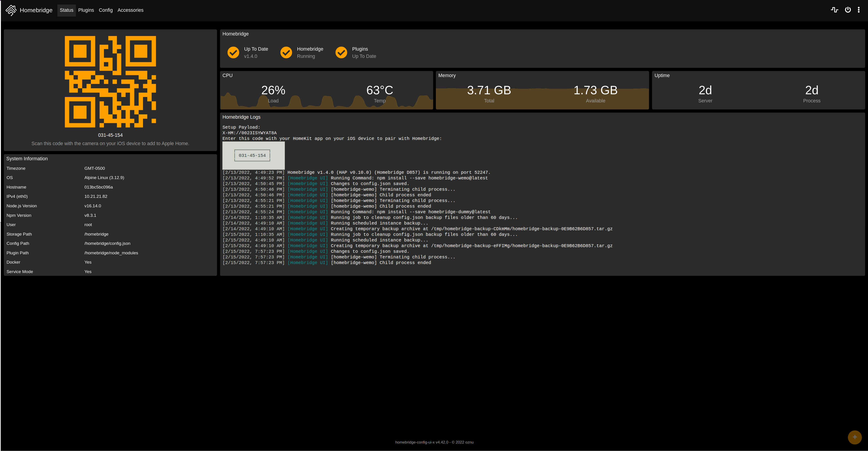This screenshot has height=451, width=868.
Task: Click the Up To Date checkmark icon
Action: point(233,53)
